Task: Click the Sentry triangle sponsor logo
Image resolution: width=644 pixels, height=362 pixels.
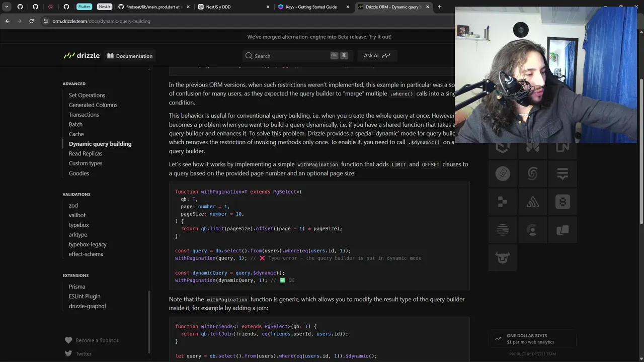Action: coord(532,202)
